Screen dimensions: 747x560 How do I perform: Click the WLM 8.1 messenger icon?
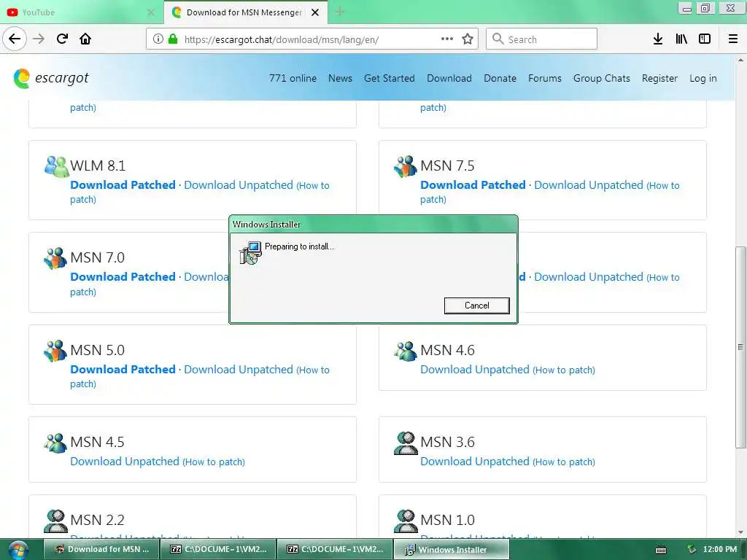(x=56, y=166)
